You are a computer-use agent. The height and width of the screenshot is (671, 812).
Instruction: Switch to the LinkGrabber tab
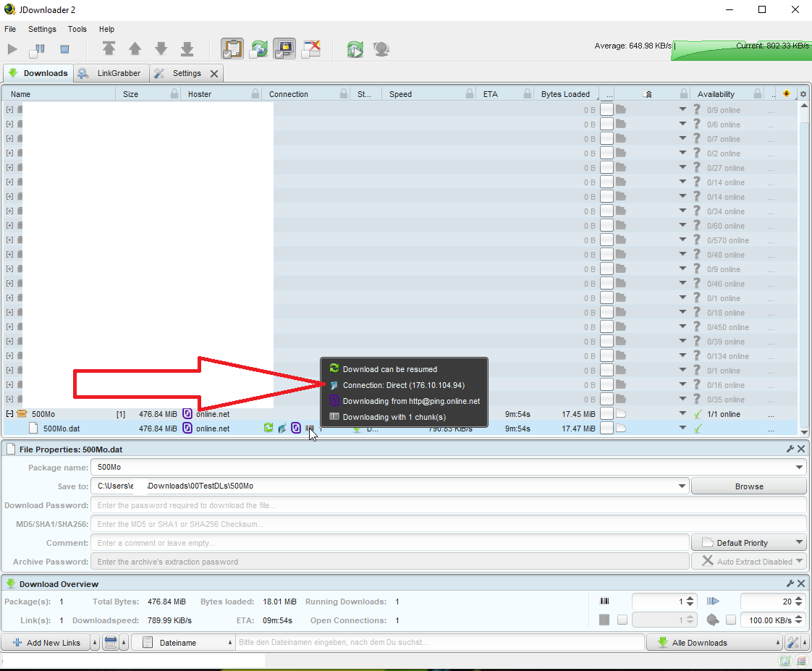click(112, 73)
